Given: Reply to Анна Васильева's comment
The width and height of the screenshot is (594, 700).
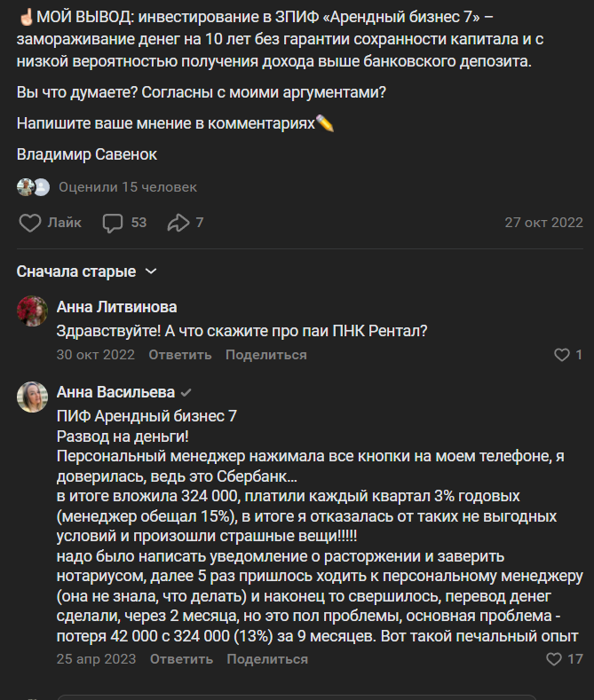Looking at the screenshot, I should coord(181,659).
